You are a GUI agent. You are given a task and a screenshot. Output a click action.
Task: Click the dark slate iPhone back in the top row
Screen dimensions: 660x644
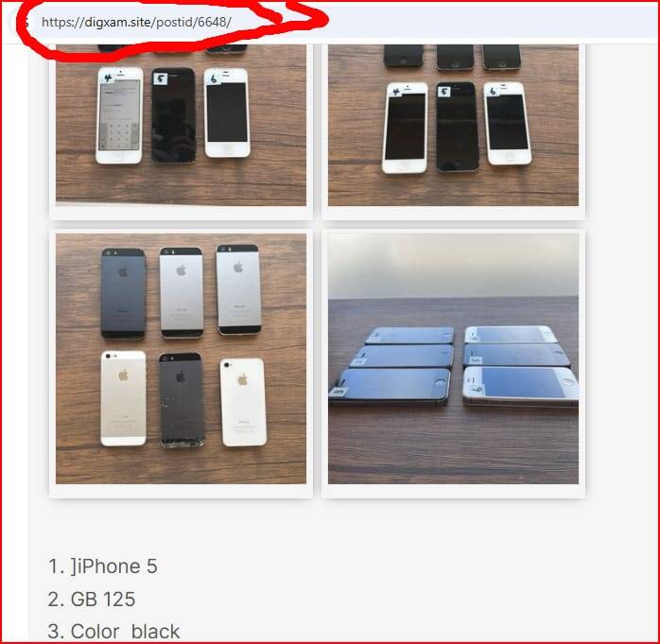pyautogui.click(x=123, y=293)
